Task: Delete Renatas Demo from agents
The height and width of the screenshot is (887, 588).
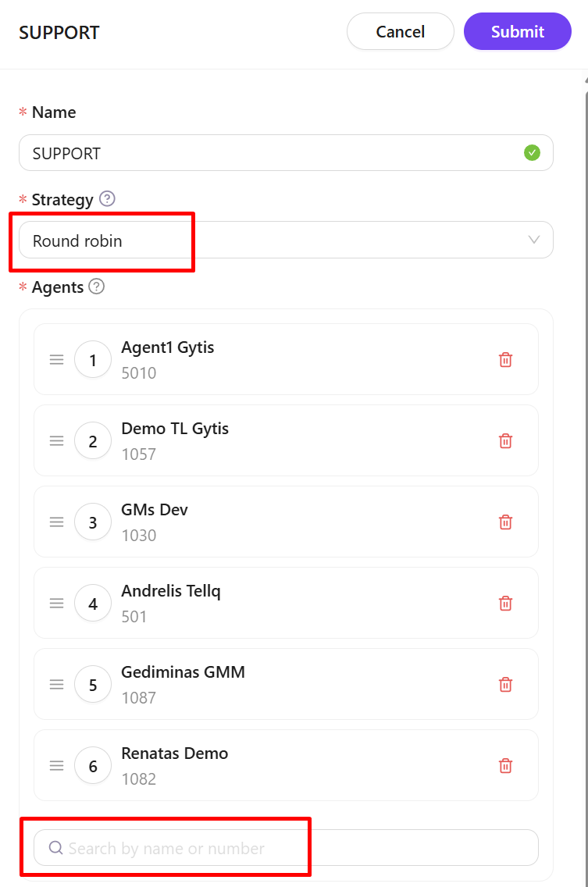Action: [x=505, y=766]
